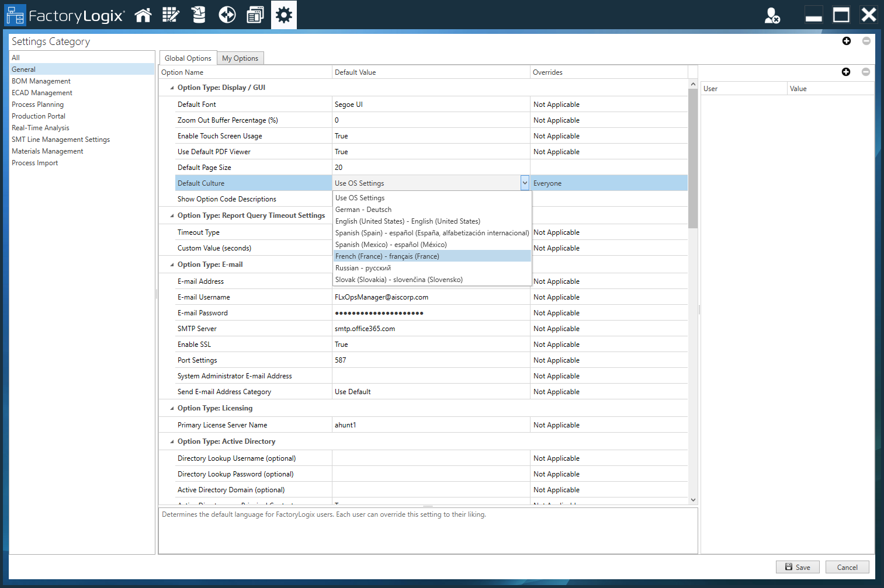The height and width of the screenshot is (588, 884).
Task: Collapse Option Type: Display / GUI group
Action: coord(172,88)
